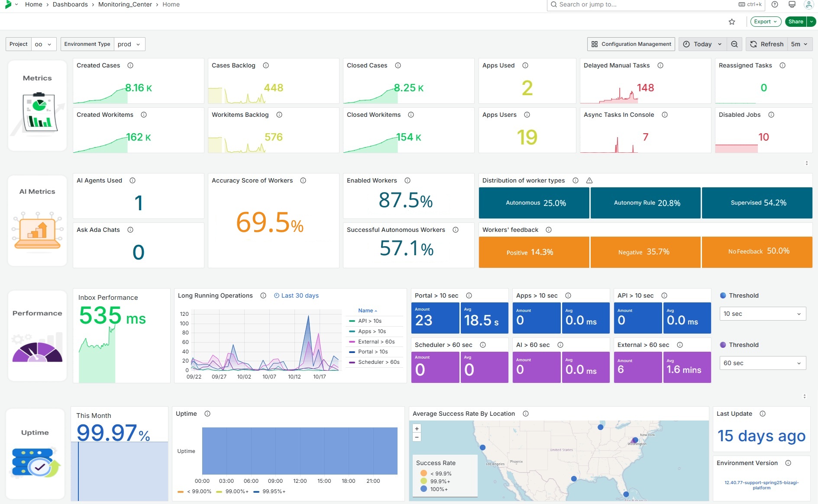818x504 pixels.
Task: Click the warning icon on Distribution of worker types
Action: tap(589, 180)
